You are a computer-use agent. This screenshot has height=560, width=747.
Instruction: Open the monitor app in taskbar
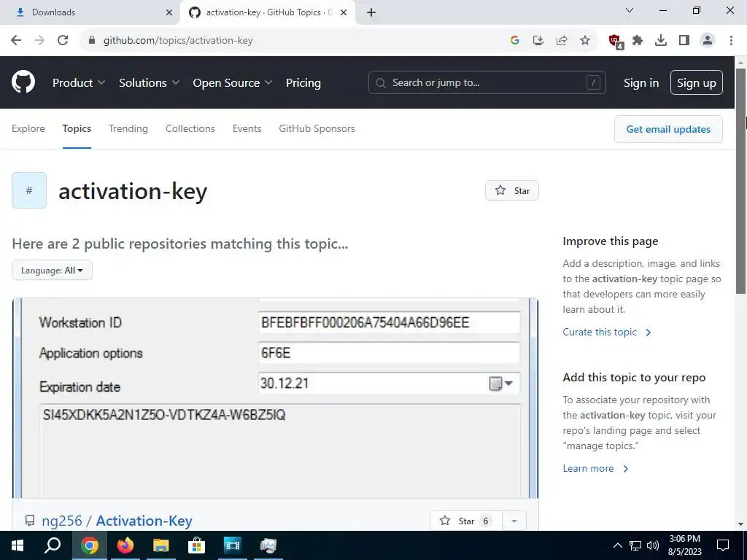click(268, 545)
